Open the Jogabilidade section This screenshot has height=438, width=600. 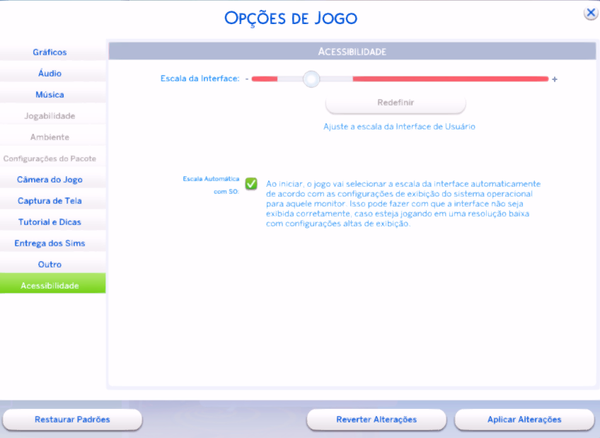click(50, 116)
